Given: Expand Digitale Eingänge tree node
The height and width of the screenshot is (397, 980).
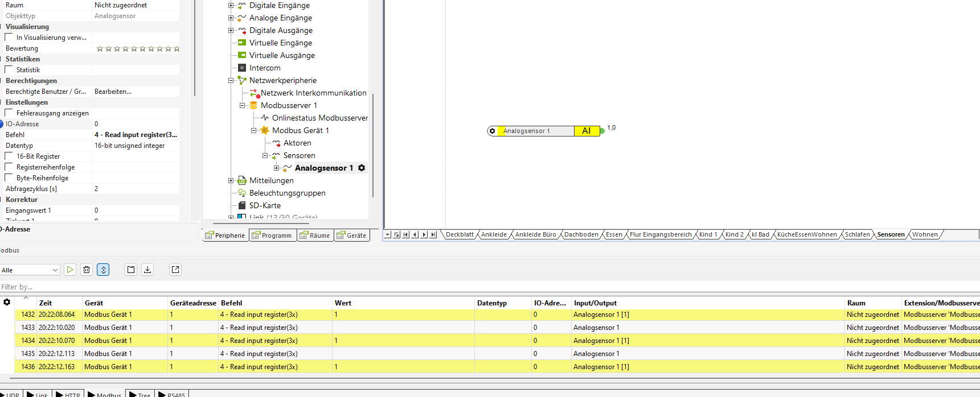Looking at the screenshot, I should click(x=231, y=5).
